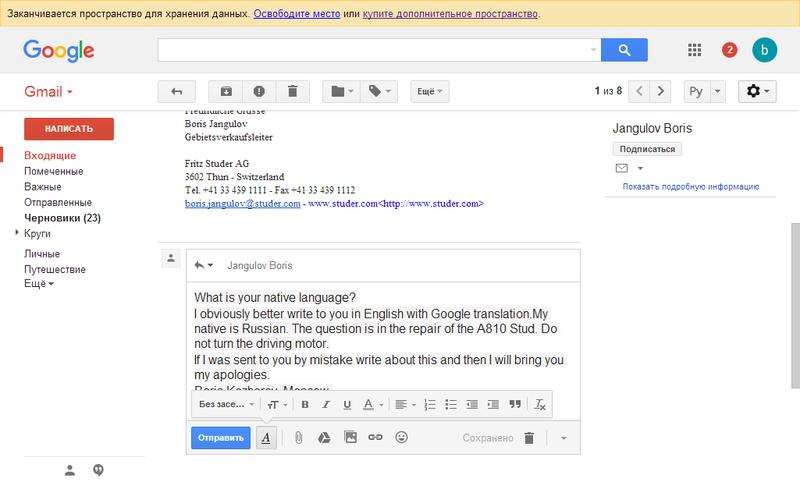Go to the newer conversation arrow

(x=639, y=91)
